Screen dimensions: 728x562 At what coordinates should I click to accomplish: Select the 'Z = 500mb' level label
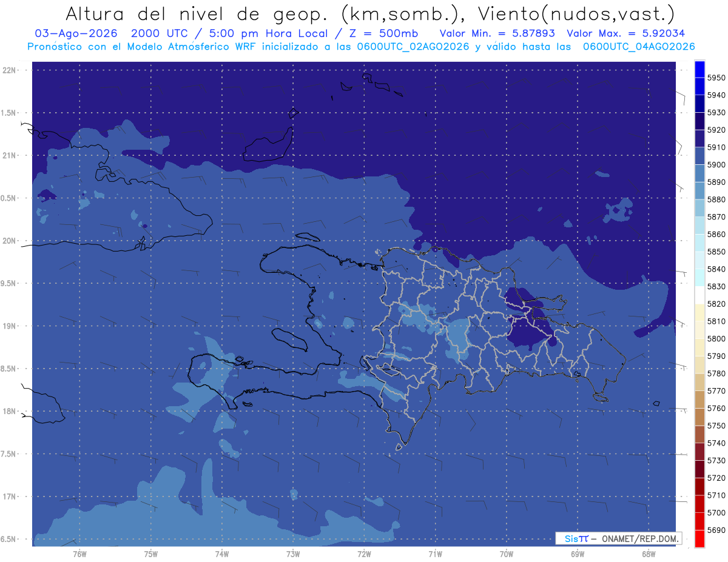click(383, 33)
